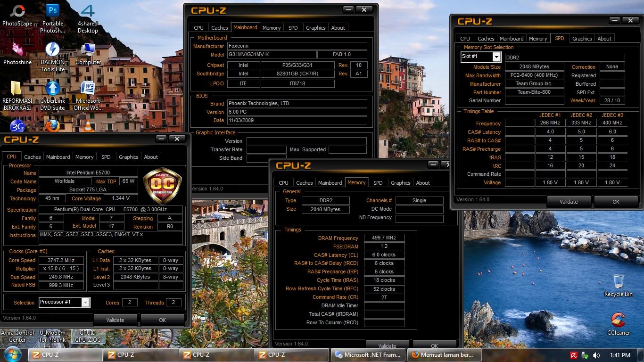
Task: Switch to CPU tab in the SPD window
Action: point(465,39)
